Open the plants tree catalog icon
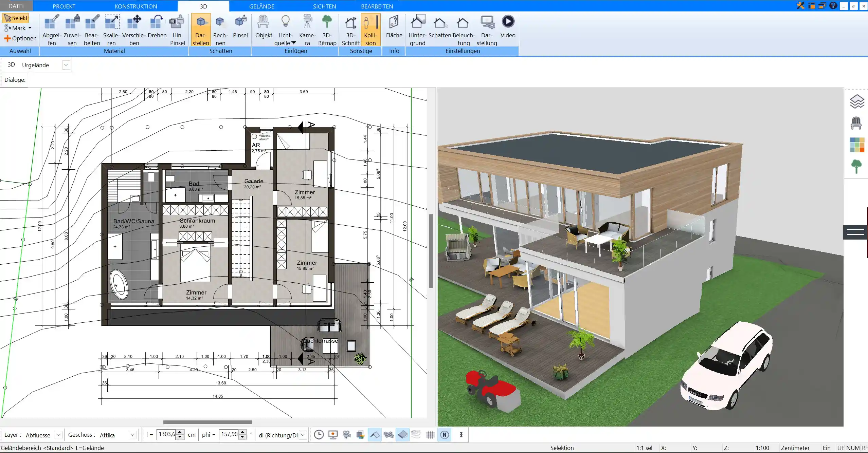 coord(856,166)
